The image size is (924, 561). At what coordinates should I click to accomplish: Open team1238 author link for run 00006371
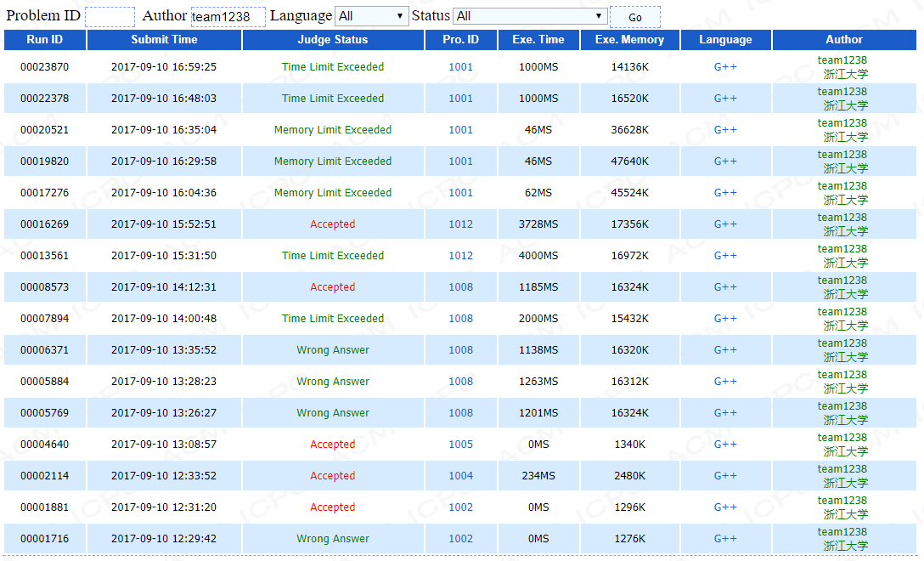coord(842,343)
